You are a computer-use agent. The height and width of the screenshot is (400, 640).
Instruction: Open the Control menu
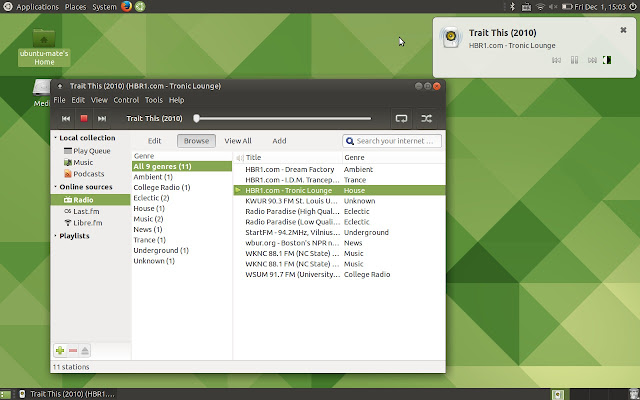[126, 100]
